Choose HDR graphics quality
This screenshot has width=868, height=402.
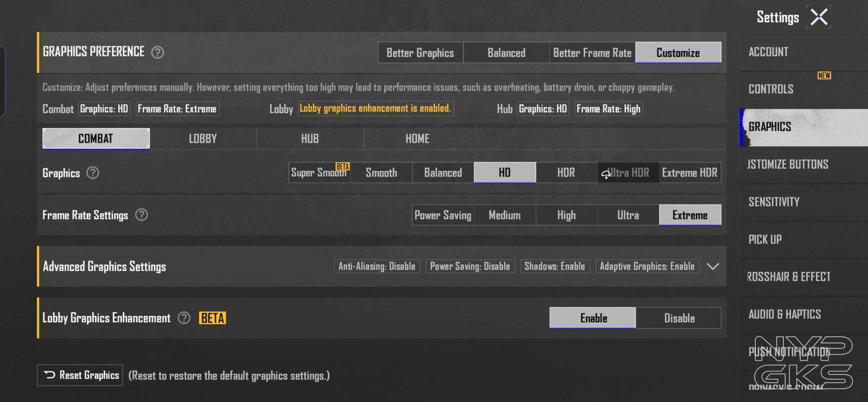(566, 173)
